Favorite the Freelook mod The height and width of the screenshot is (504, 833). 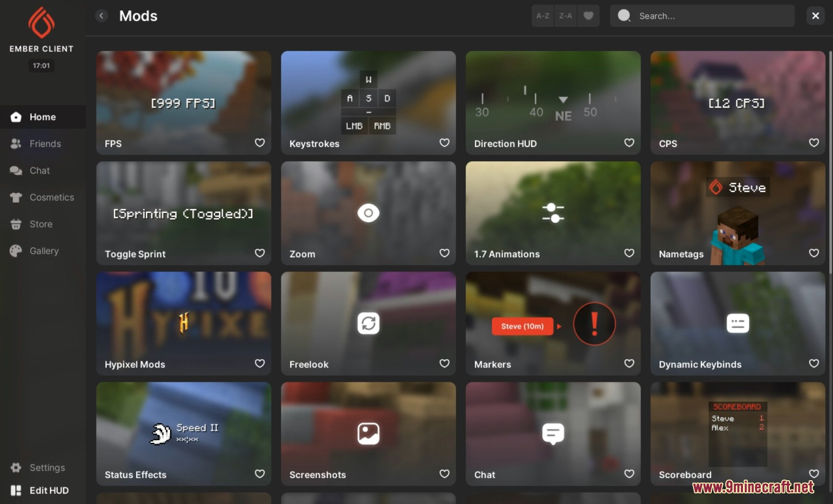pos(445,364)
